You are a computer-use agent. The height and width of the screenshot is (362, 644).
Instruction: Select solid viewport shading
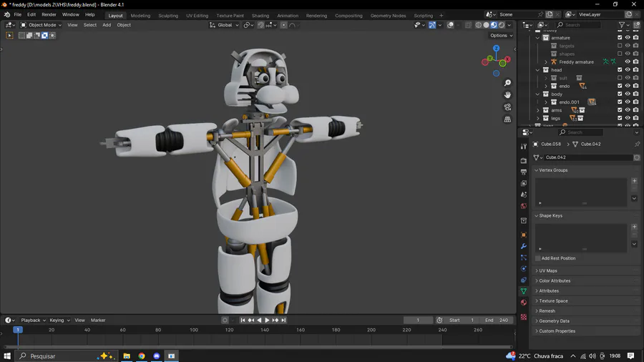(x=487, y=25)
